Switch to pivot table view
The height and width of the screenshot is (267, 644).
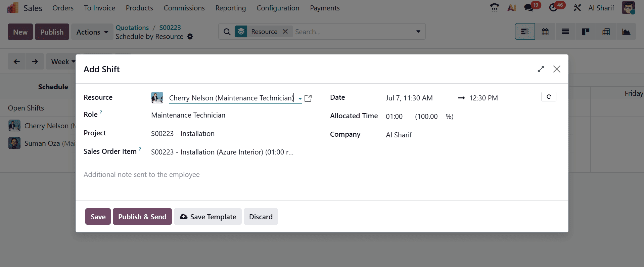pos(606,32)
